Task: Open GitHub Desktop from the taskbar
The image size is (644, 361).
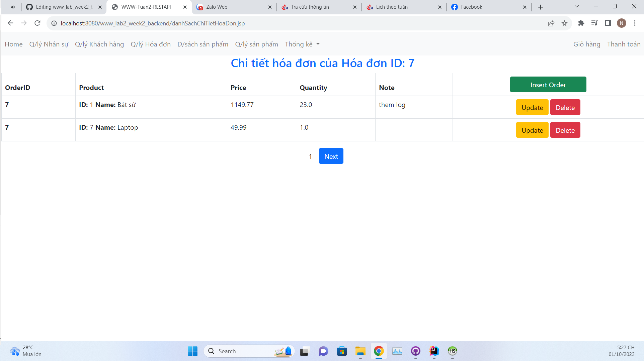Action: tap(416, 351)
